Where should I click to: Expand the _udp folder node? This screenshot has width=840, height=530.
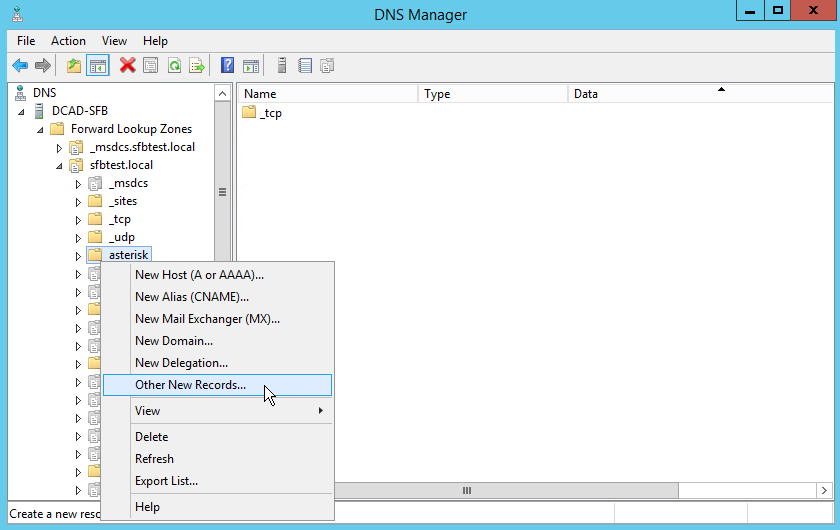[x=78, y=238]
